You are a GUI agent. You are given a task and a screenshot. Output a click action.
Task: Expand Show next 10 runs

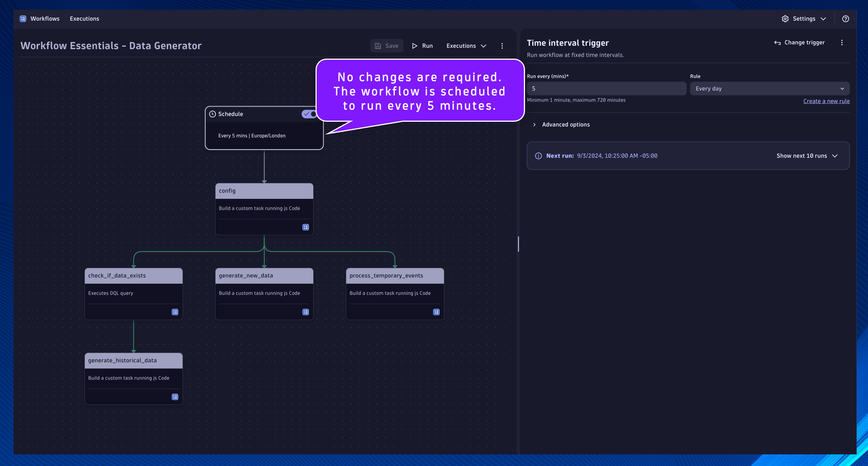tap(807, 156)
